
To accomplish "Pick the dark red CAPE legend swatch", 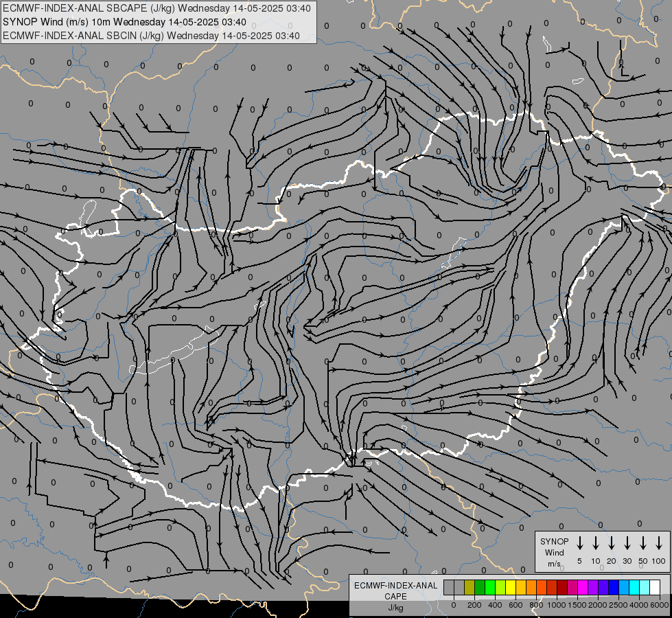I will pos(562,587).
